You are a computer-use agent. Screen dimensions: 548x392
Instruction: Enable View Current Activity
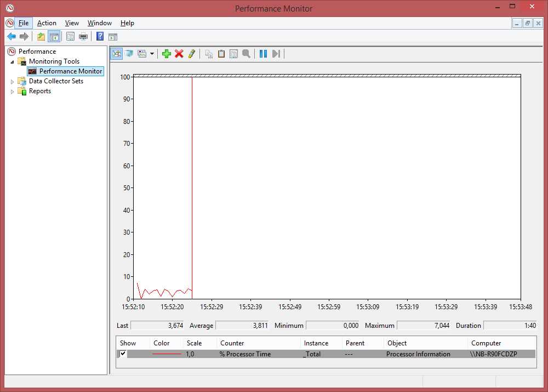pyautogui.click(x=116, y=53)
